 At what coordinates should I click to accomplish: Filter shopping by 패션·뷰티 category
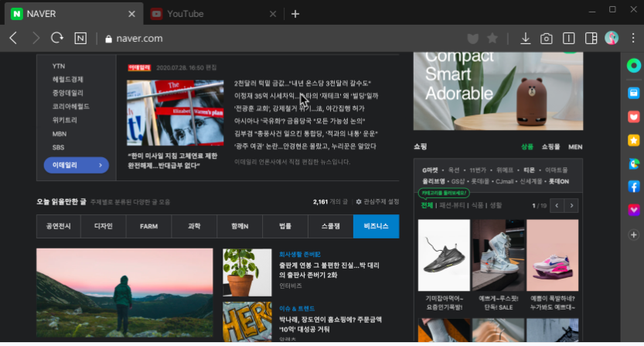[x=452, y=205]
